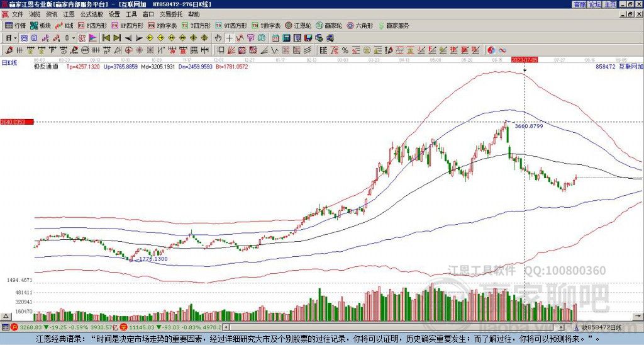644x345 pixels.
Task: Open the 窗口 menu
Action: click(x=148, y=14)
